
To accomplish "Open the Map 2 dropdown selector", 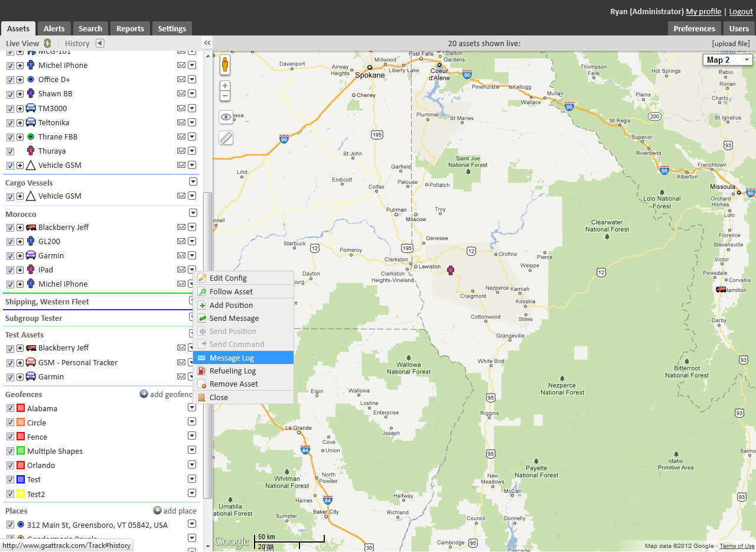I will pyautogui.click(x=728, y=60).
